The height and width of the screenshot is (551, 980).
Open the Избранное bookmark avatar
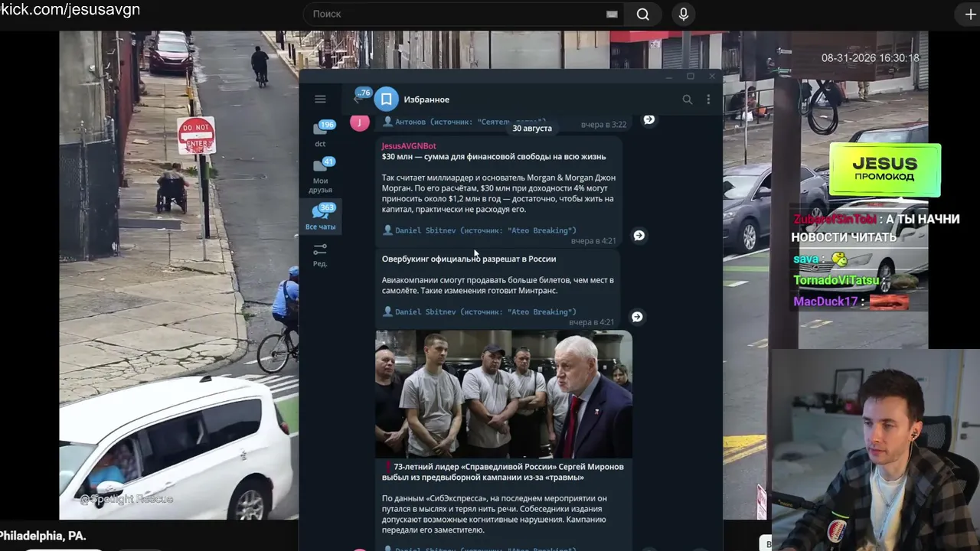click(387, 99)
